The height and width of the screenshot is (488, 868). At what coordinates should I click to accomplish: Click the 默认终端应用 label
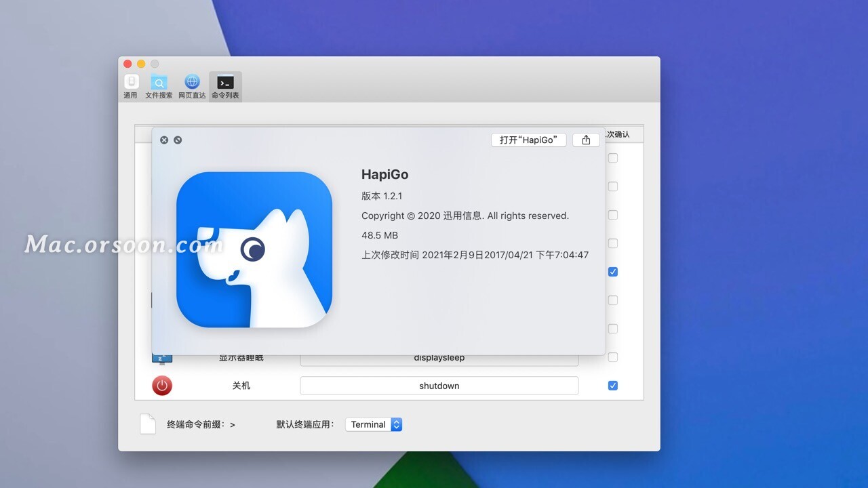305,424
